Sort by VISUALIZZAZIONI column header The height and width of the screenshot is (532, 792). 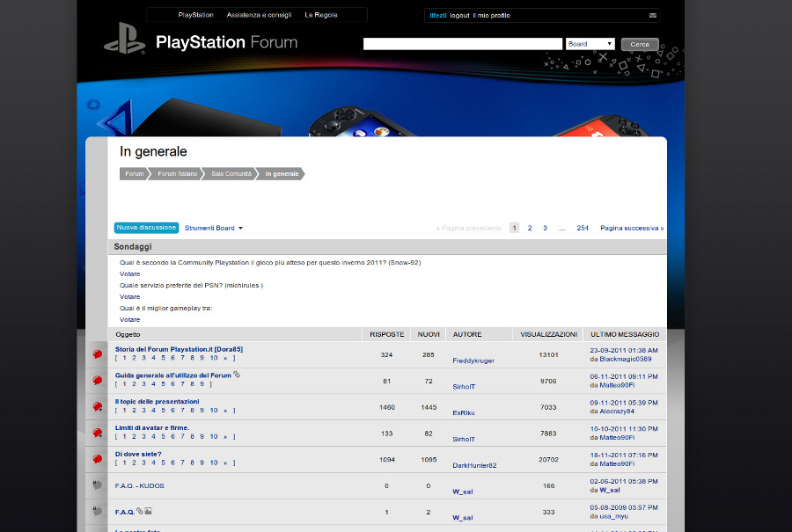[548, 335]
